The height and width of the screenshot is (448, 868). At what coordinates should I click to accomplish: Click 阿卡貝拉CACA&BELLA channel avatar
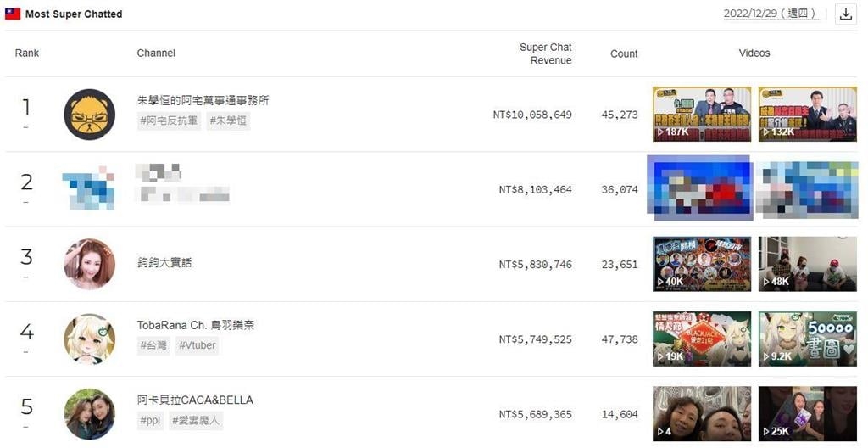[x=89, y=414]
